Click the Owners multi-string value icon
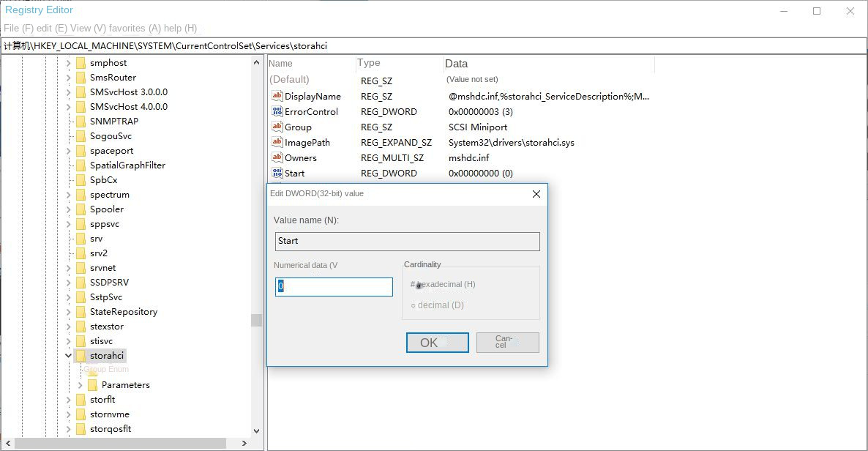This screenshot has height=451, width=868. (x=277, y=157)
